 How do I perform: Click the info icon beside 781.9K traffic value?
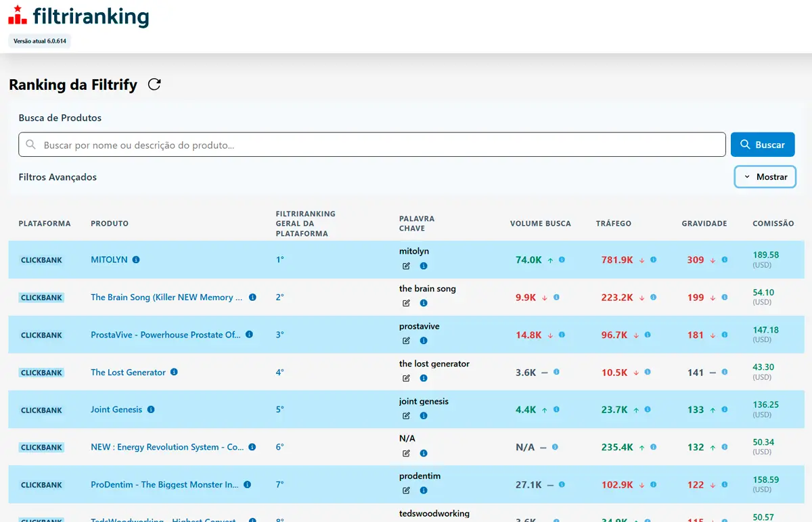click(652, 259)
